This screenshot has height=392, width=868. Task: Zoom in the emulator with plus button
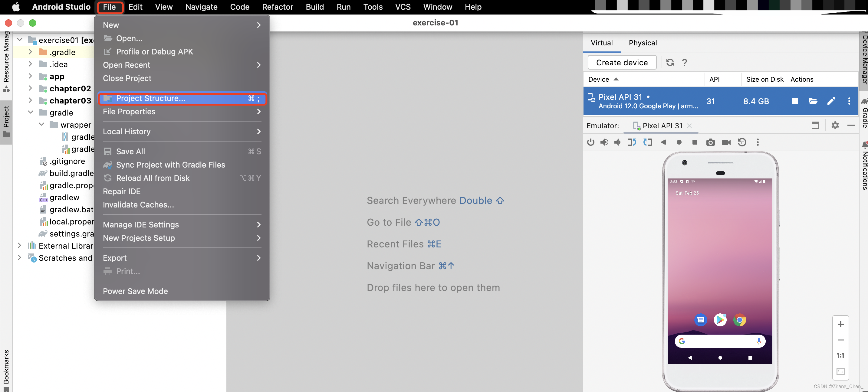point(840,324)
